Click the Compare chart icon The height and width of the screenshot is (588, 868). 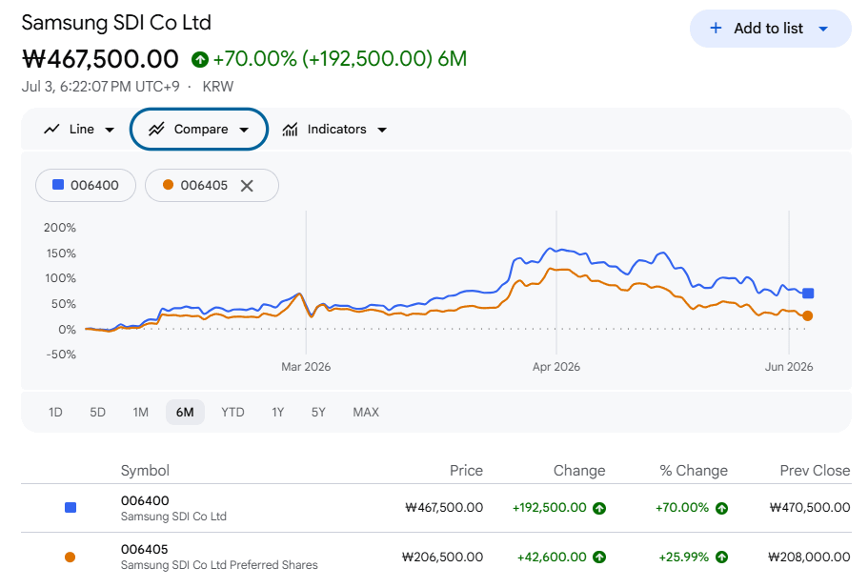(x=156, y=129)
